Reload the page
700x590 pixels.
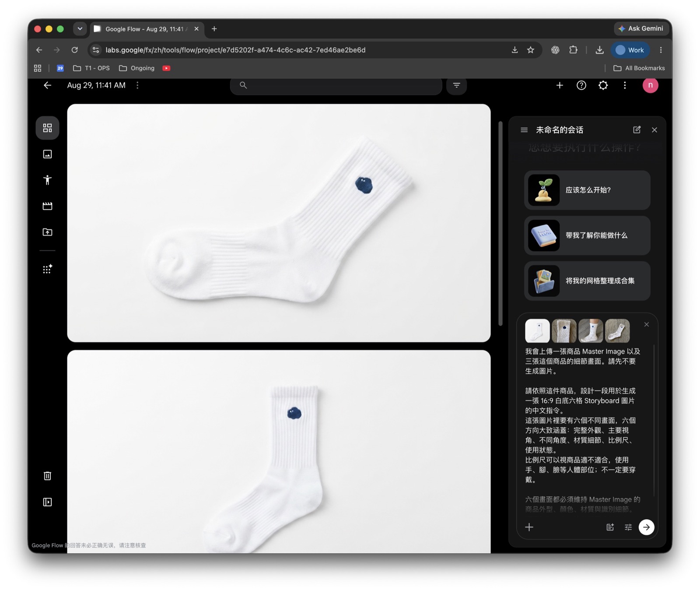75,50
